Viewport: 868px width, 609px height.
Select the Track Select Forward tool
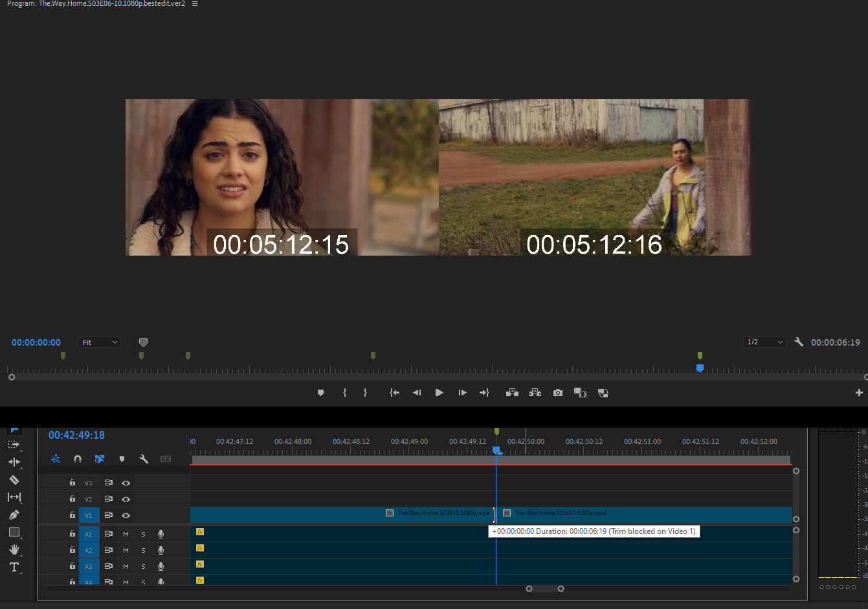(14, 445)
